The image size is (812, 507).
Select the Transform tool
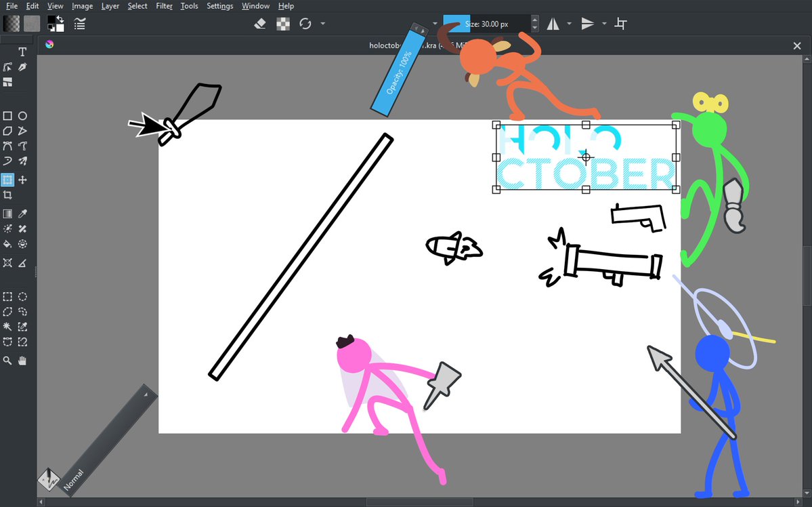pos(7,180)
